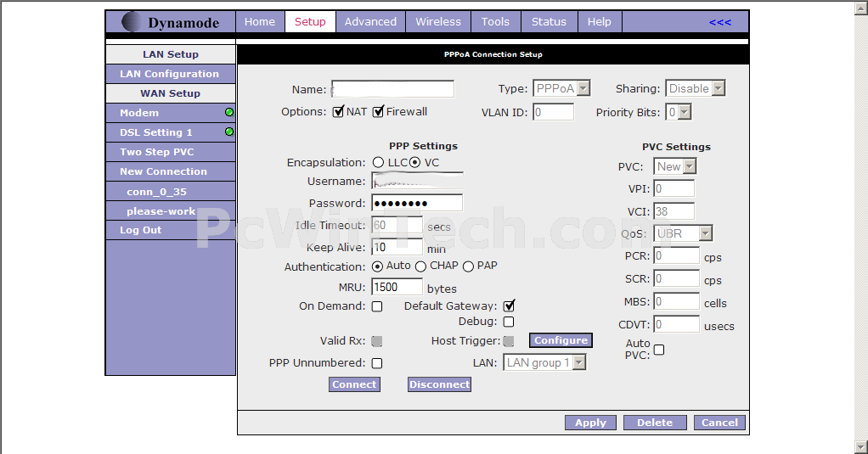Open the conn_0_35 connection
This screenshot has height=454, width=868.
pyautogui.click(x=171, y=191)
